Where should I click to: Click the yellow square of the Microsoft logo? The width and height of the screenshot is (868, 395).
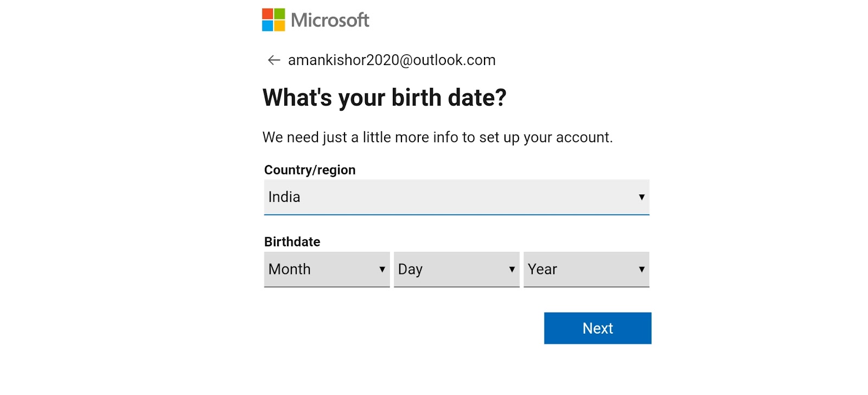tap(279, 26)
